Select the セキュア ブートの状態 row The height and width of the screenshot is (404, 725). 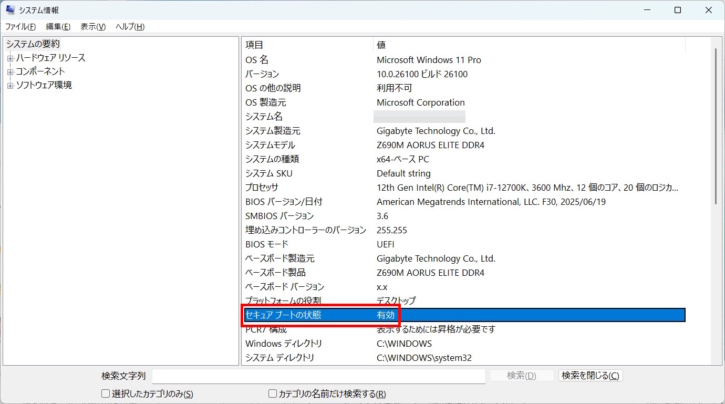coord(300,315)
